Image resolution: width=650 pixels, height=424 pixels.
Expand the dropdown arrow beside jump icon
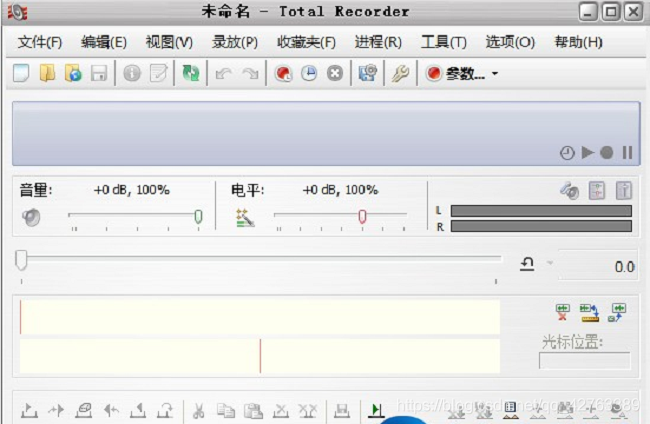click(x=550, y=263)
